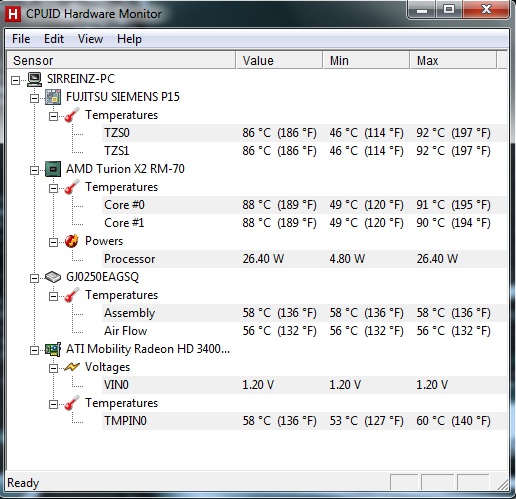516x499 pixels.
Task: Click the Value column header
Action: tap(279, 60)
